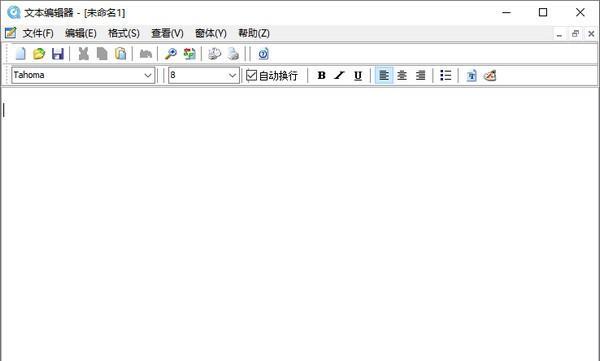Open the 窗体(Y) menu
Viewport: 600px width, 361px height.
(x=211, y=33)
